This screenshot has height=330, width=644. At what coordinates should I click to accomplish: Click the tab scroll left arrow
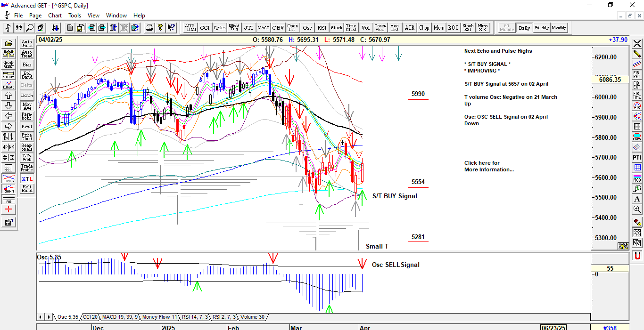(x=41, y=317)
